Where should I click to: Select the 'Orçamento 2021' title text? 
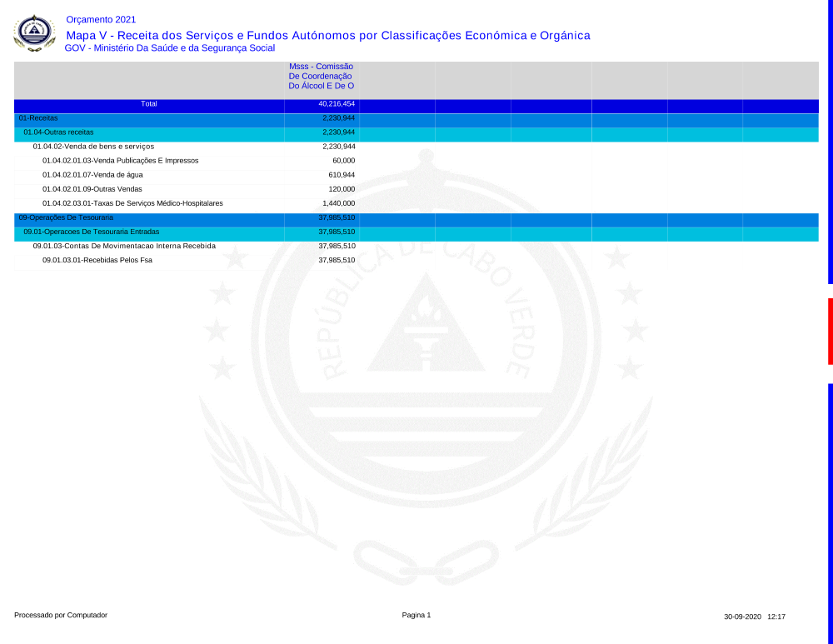pos(101,19)
